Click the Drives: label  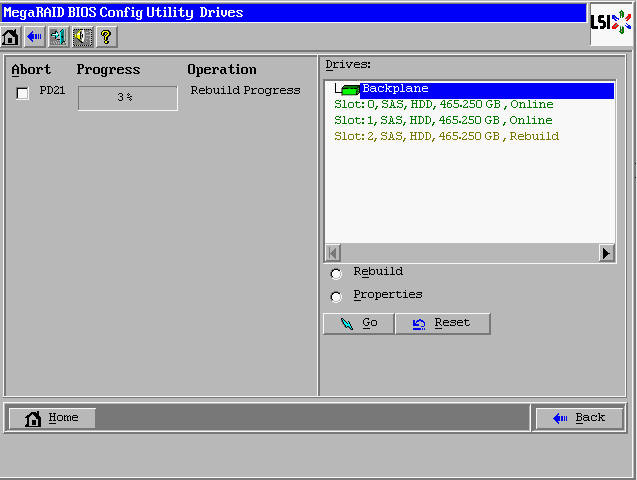(x=348, y=65)
